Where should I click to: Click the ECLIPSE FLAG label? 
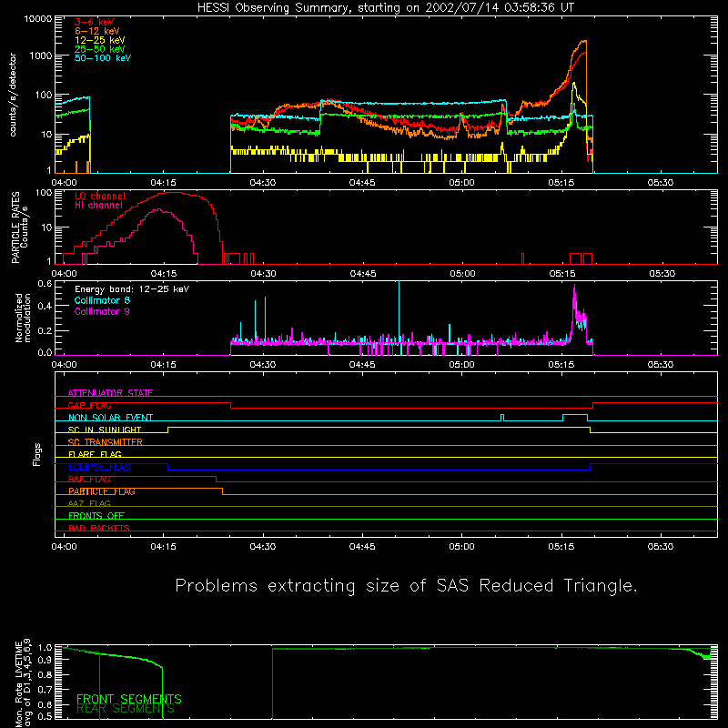click(x=99, y=467)
